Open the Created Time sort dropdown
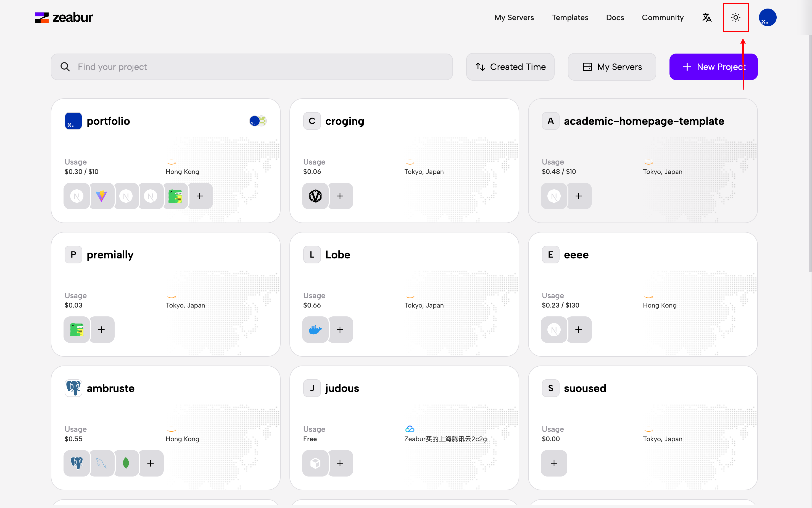This screenshot has width=812, height=508. click(x=510, y=67)
